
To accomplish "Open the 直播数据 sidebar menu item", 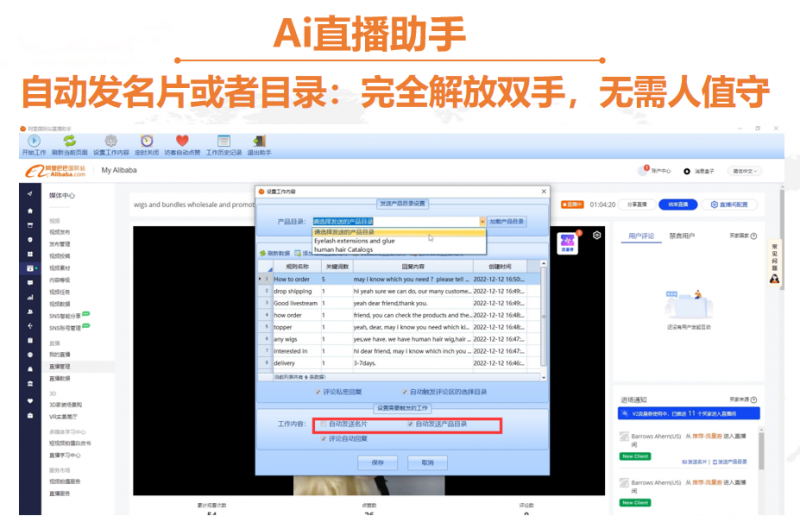I will [60, 379].
